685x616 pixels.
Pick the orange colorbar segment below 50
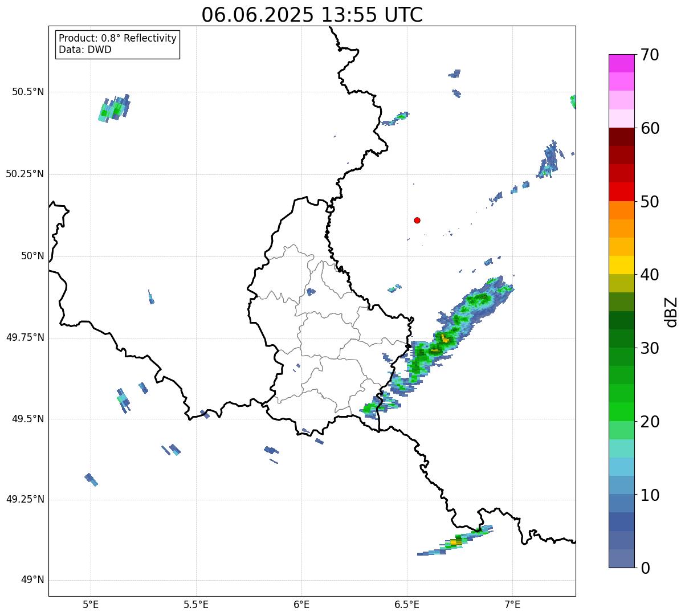click(x=621, y=210)
